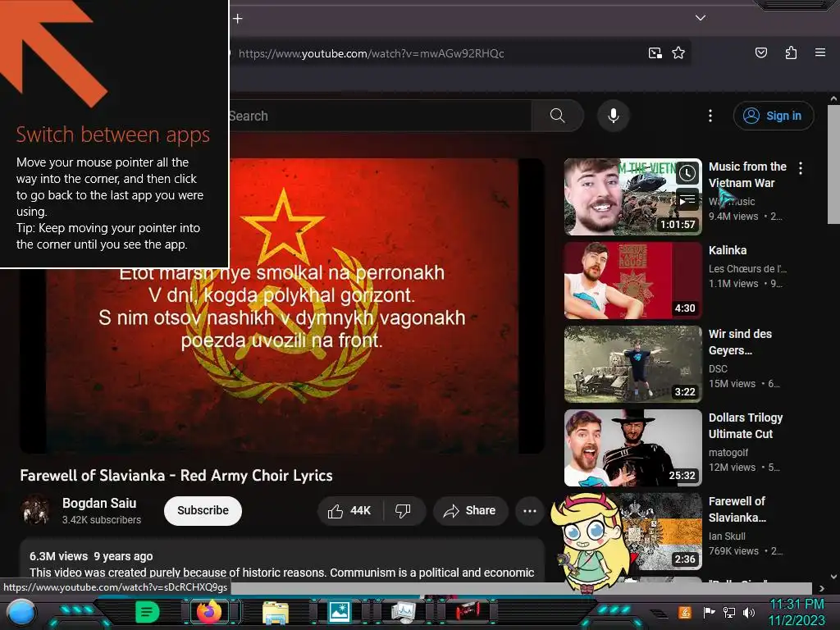Image resolution: width=840 pixels, height=630 pixels.
Task: Click Wir sind des Geyers title
Action: 741,342
